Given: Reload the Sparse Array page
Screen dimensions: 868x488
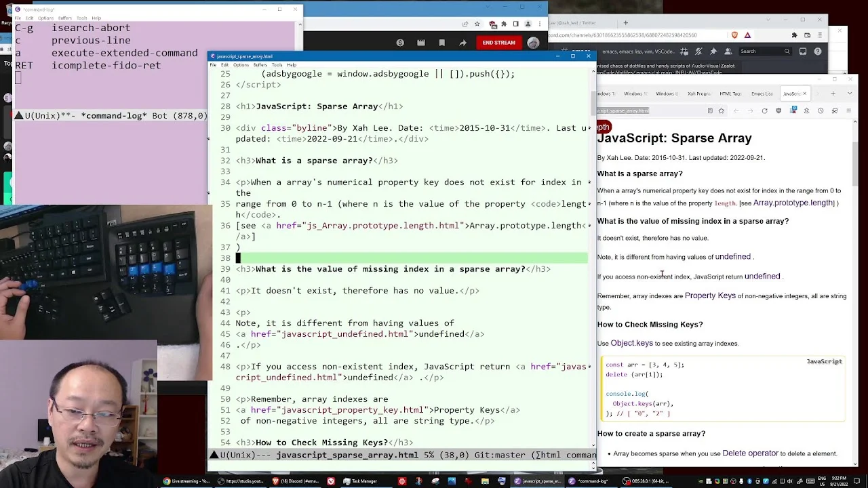Looking at the screenshot, I should coord(764,110).
